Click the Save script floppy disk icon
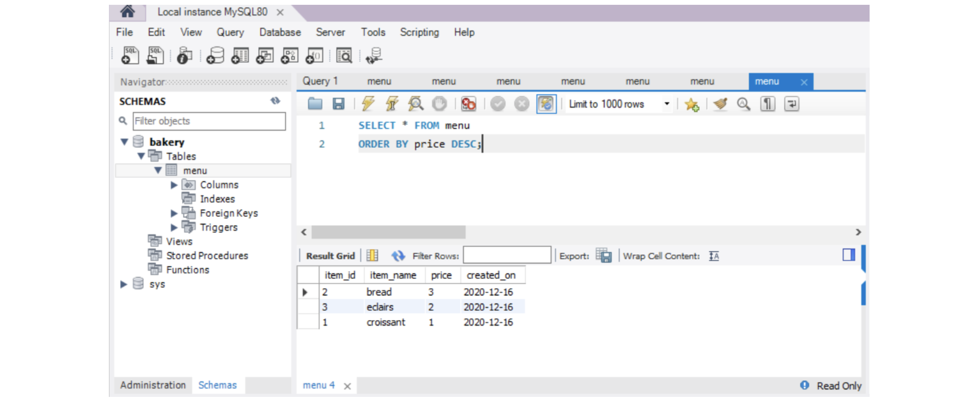This screenshot has width=980, height=408. 338,103
